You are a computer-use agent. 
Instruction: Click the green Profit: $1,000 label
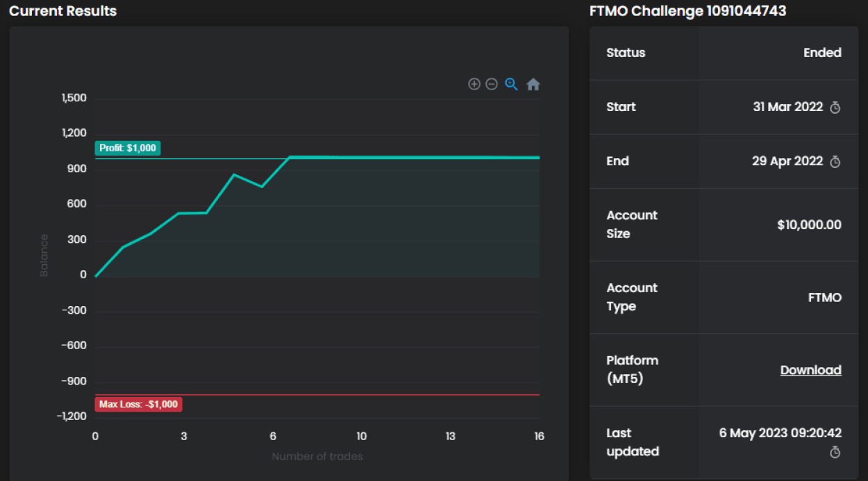pyautogui.click(x=128, y=148)
